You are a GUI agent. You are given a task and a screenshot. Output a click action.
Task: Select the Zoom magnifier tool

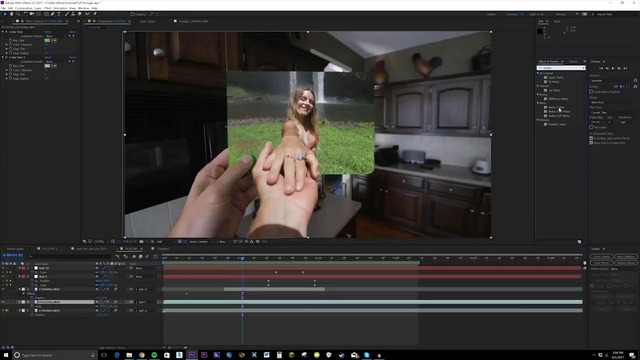click(x=18, y=14)
